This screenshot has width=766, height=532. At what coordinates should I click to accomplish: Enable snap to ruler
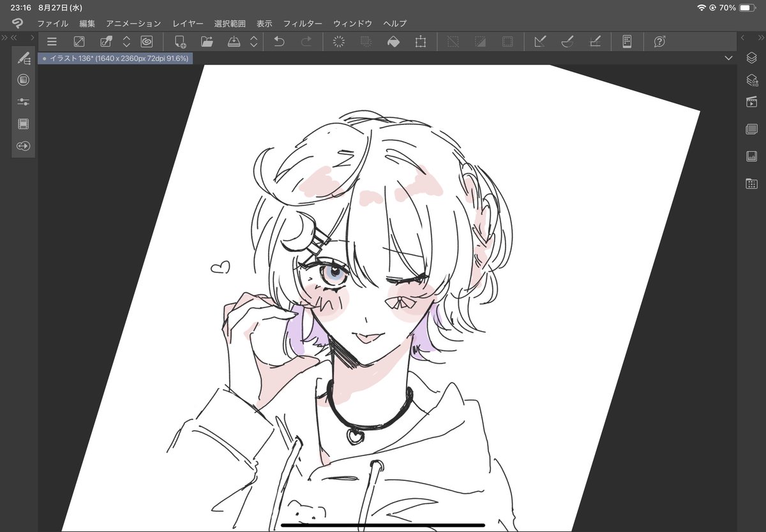point(539,41)
